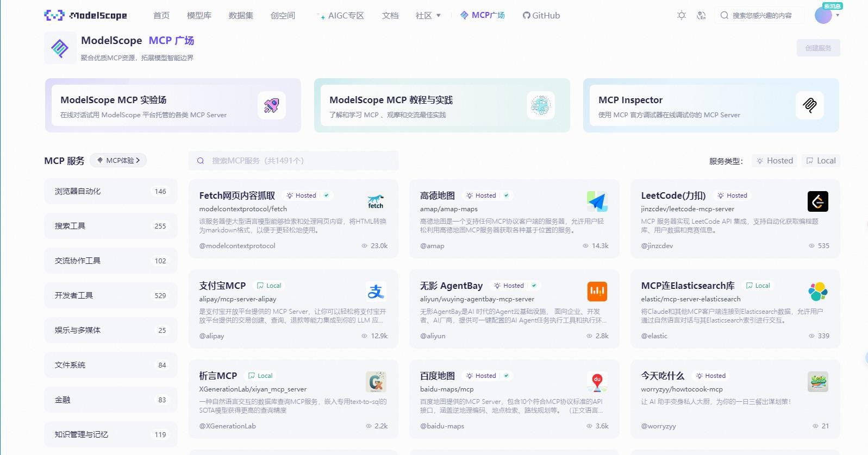Click the MCP Inspector card icon
Screen dimensions: 868x455
click(x=810, y=105)
